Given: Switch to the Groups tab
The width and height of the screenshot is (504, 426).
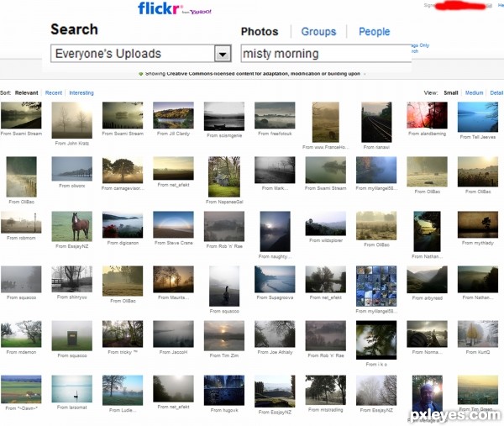Looking at the screenshot, I should [318, 31].
